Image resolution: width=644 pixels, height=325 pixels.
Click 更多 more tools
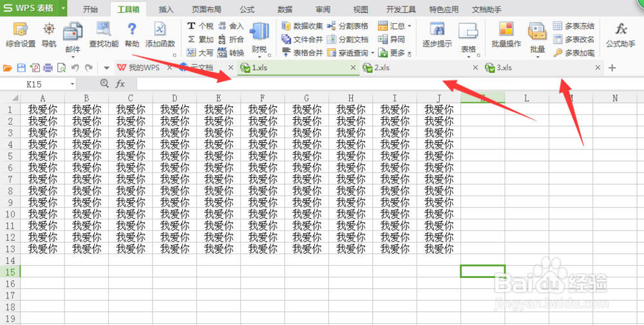(x=393, y=53)
